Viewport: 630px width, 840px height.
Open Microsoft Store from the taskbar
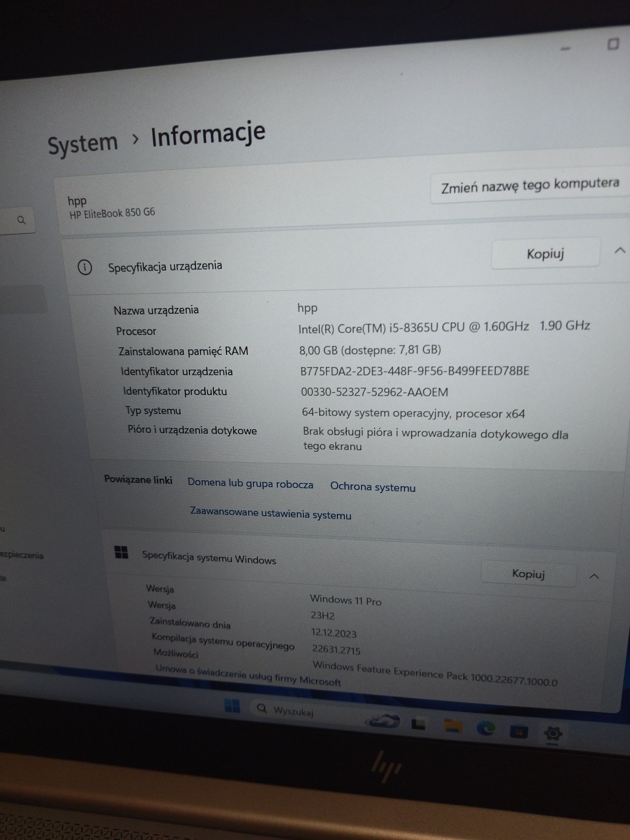[519, 731]
